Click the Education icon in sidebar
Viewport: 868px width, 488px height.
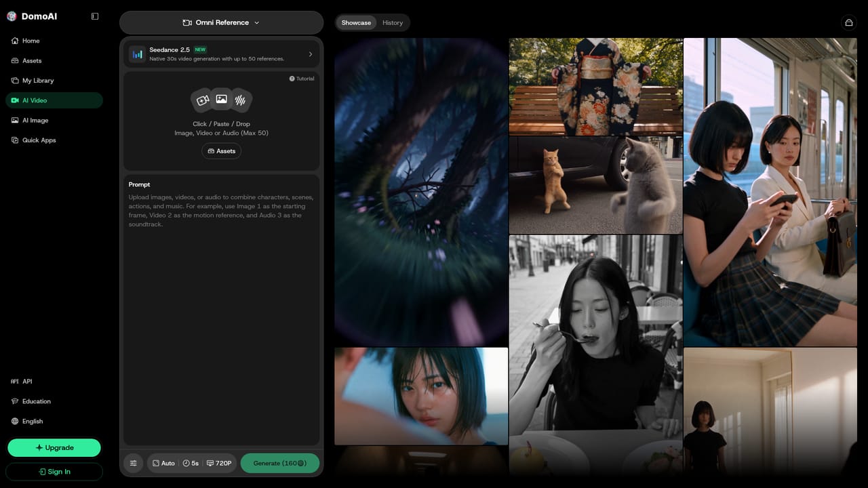point(15,401)
